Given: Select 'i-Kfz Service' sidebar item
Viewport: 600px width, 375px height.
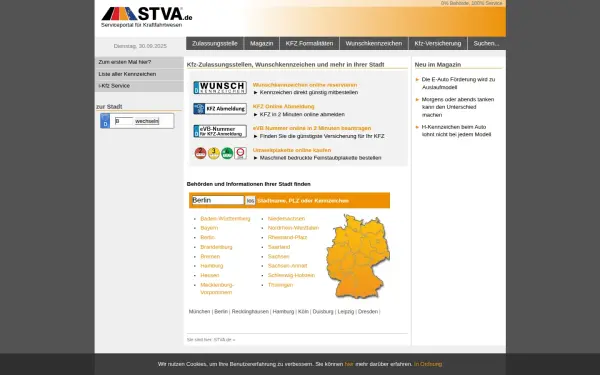Looking at the screenshot, I should (139, 86).
